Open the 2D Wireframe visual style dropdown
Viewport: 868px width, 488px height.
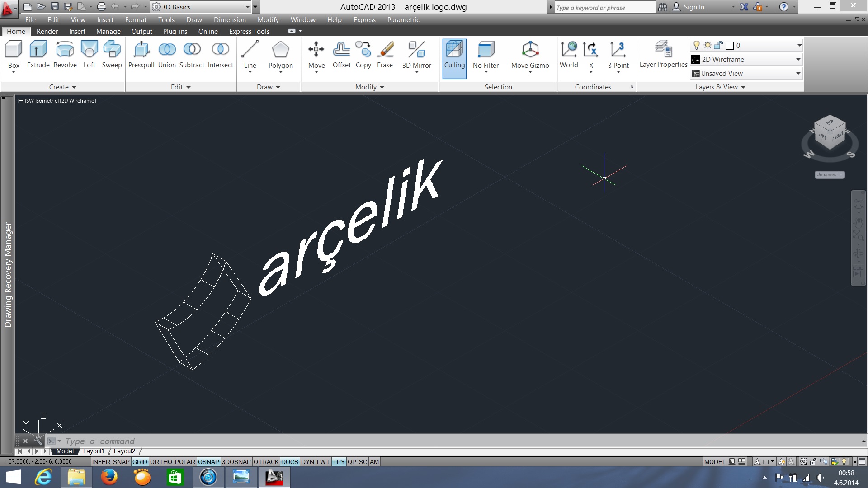798,60
